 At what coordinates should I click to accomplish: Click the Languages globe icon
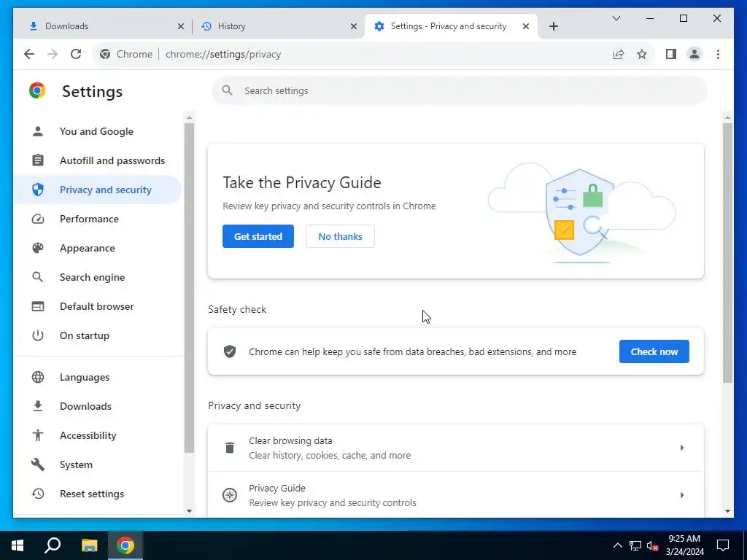click(x=38, y=377)
